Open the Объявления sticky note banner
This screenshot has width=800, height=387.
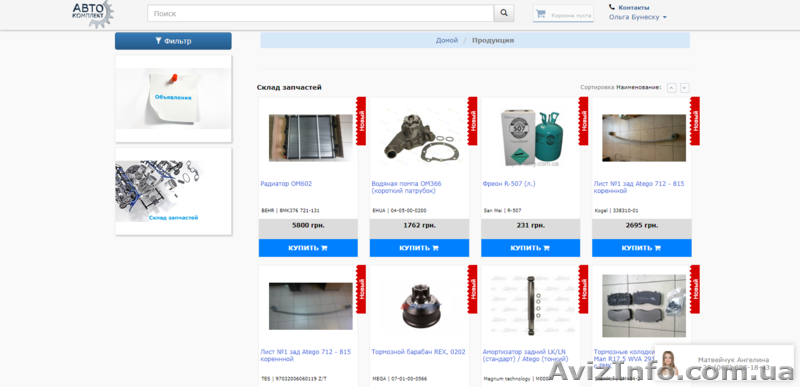173,99
